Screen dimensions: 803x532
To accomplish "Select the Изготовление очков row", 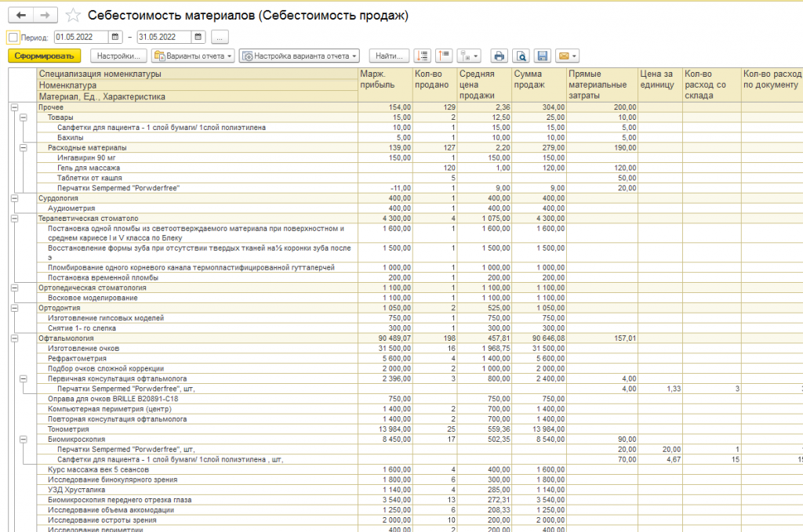I will coord(197,349).
